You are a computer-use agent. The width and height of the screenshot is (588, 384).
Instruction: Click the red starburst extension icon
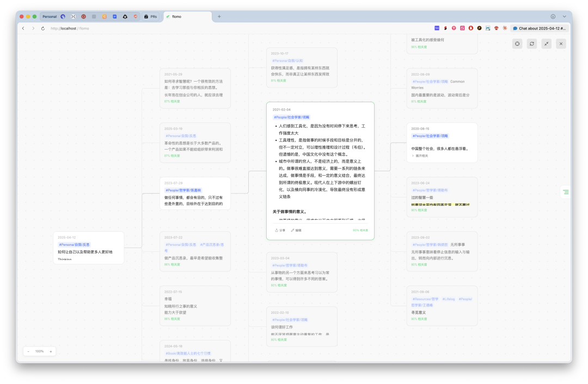click(505, 28)
